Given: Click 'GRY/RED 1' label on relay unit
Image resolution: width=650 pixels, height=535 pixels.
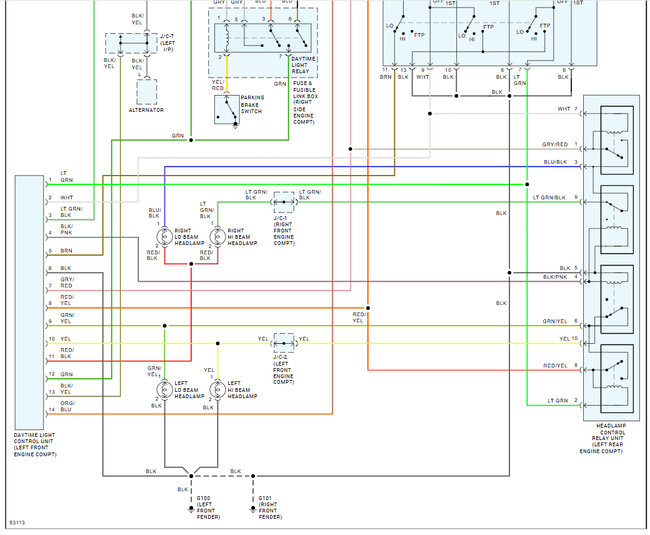Looking at the screenshot, I should (x=560, y=144).
